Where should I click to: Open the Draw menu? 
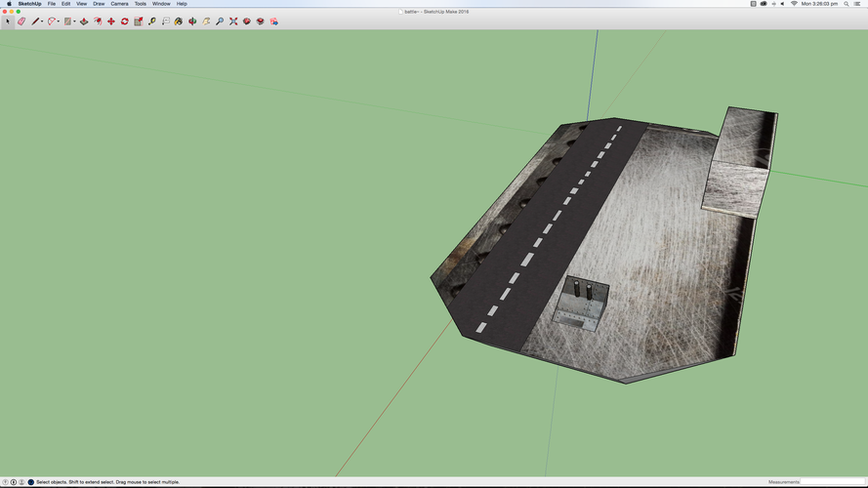(99, 4)
